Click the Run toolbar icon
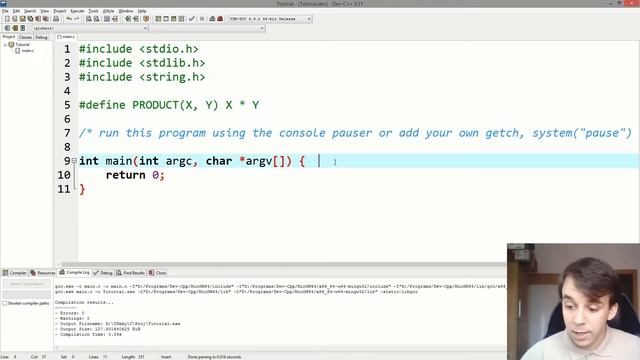Screen dimensions: 640x360 pyautogui.click(x=166, y=19)
